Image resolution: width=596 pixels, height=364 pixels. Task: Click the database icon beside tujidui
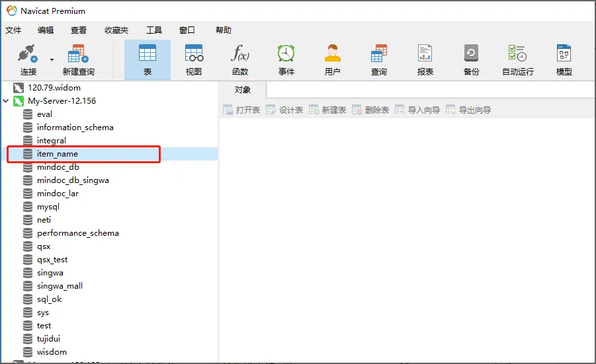28,339
